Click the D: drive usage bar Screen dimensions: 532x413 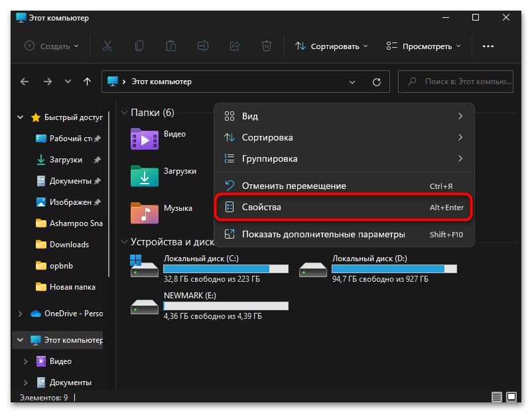[x=394, y=269]
